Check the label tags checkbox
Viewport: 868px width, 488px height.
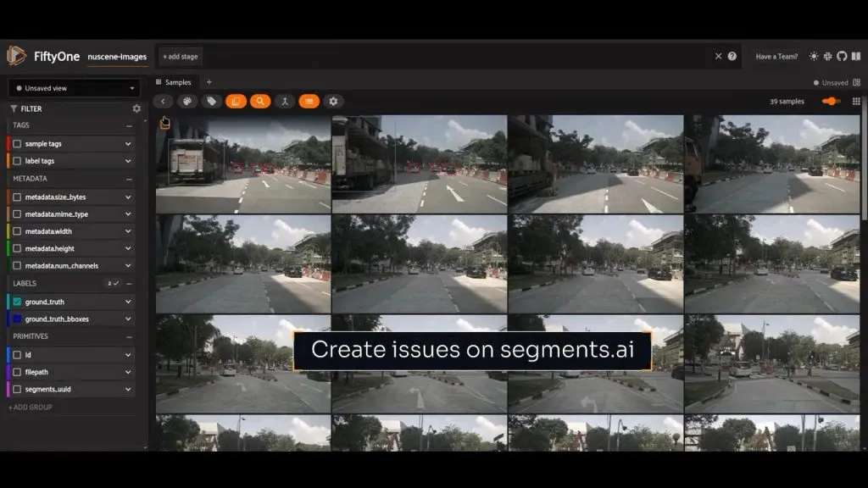pos(17,161)
